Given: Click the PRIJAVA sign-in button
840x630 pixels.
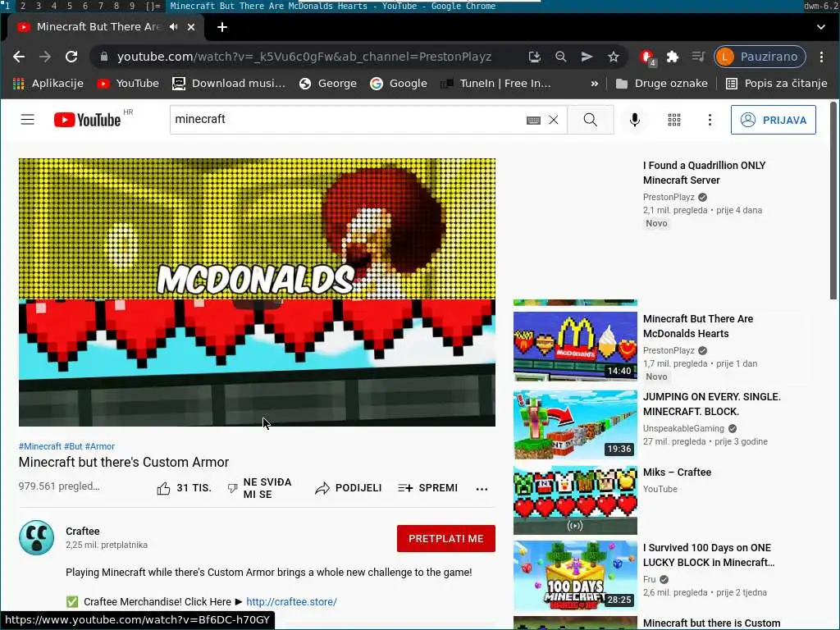Looking at the screenshot, I should click(773, 120).
